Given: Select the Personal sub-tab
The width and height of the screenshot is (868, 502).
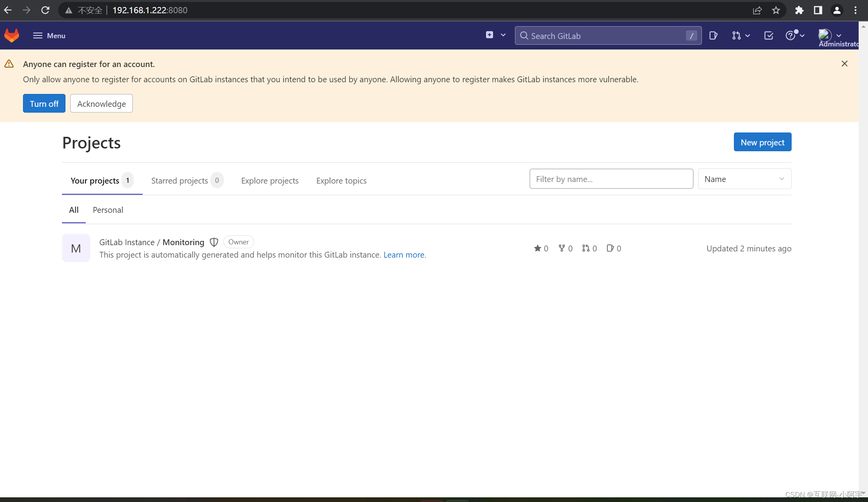Looking at the screenshot, I should tap(108, 210).
